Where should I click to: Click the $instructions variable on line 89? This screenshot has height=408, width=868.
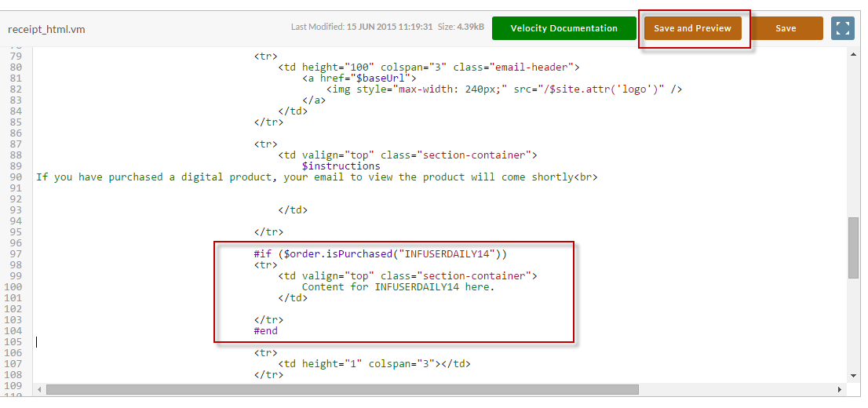click(341, 166)
